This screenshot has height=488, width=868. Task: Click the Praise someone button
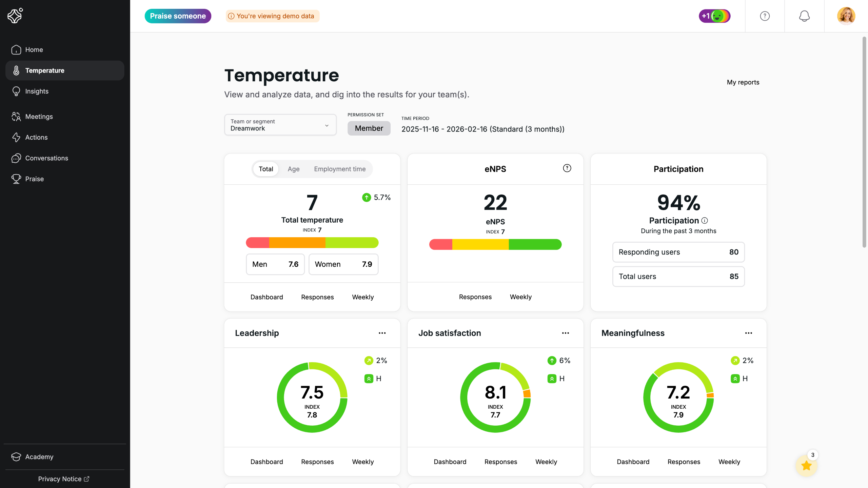tap(178, 16)
